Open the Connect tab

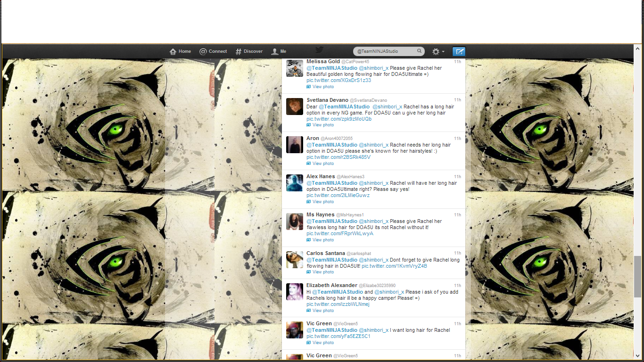213,51
